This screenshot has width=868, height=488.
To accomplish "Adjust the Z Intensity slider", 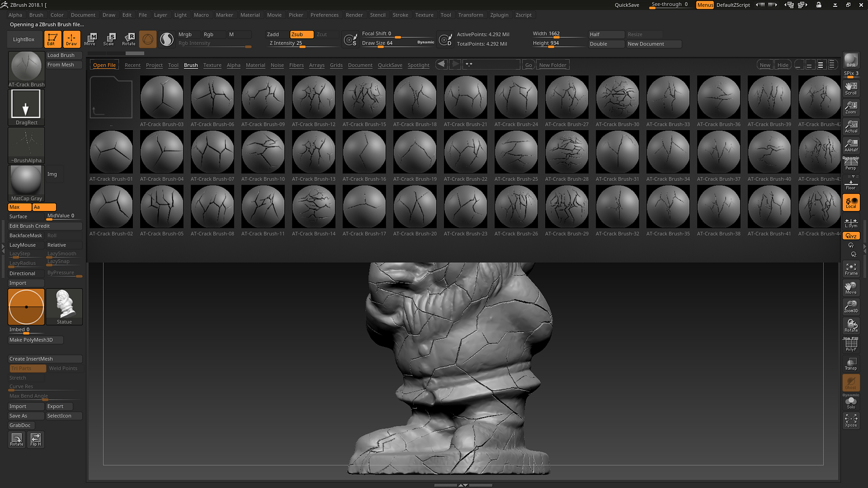I will coord(302,43).
